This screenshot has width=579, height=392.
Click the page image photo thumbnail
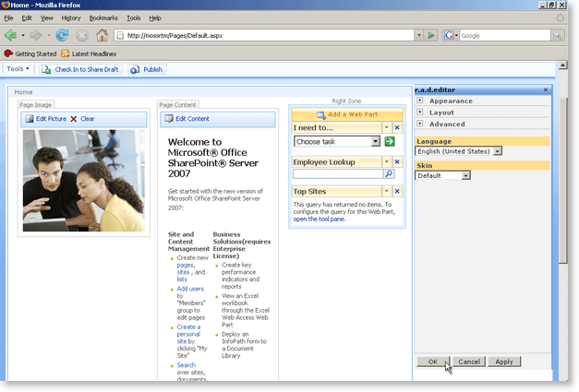tap(84, 181)
